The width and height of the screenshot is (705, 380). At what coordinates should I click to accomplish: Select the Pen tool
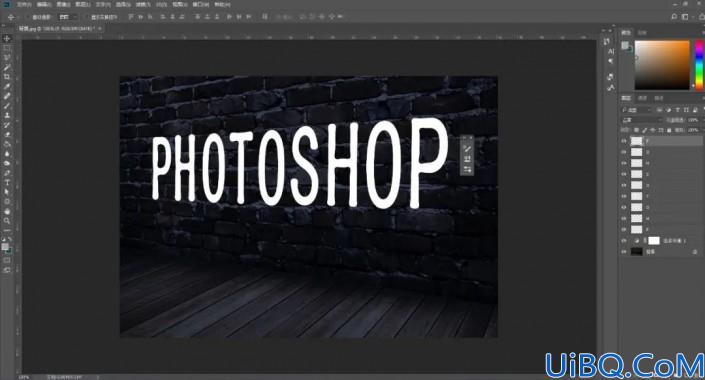[7, 173]
